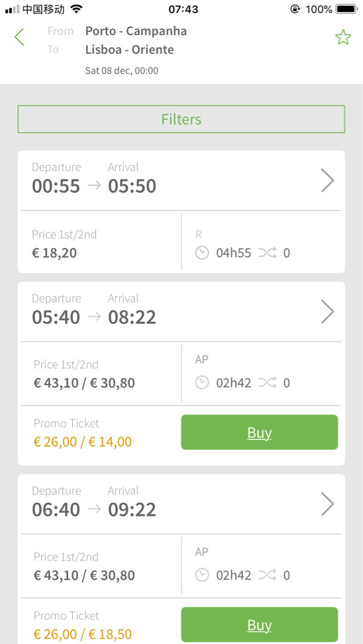Expand the 00:55 departure details chevron
Screen dimensions: 363x644
click(x=327, y=180)
